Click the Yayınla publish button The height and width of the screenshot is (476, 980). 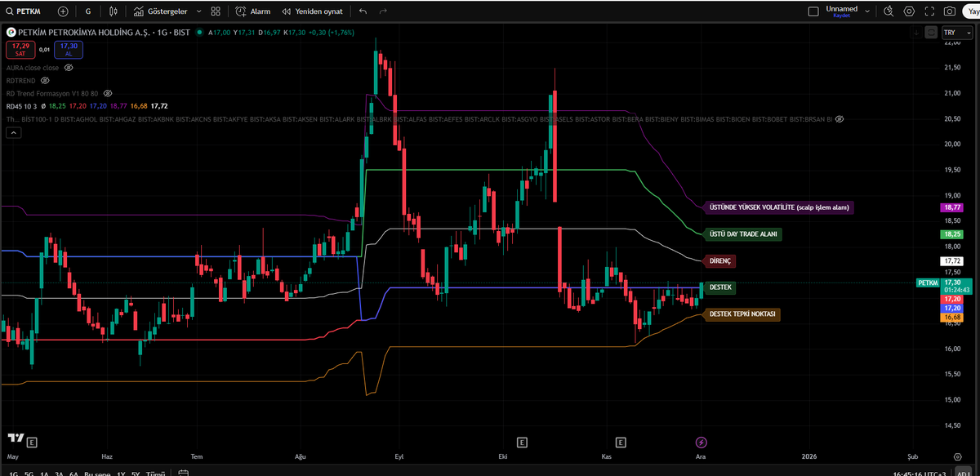[x=973, y=11]
